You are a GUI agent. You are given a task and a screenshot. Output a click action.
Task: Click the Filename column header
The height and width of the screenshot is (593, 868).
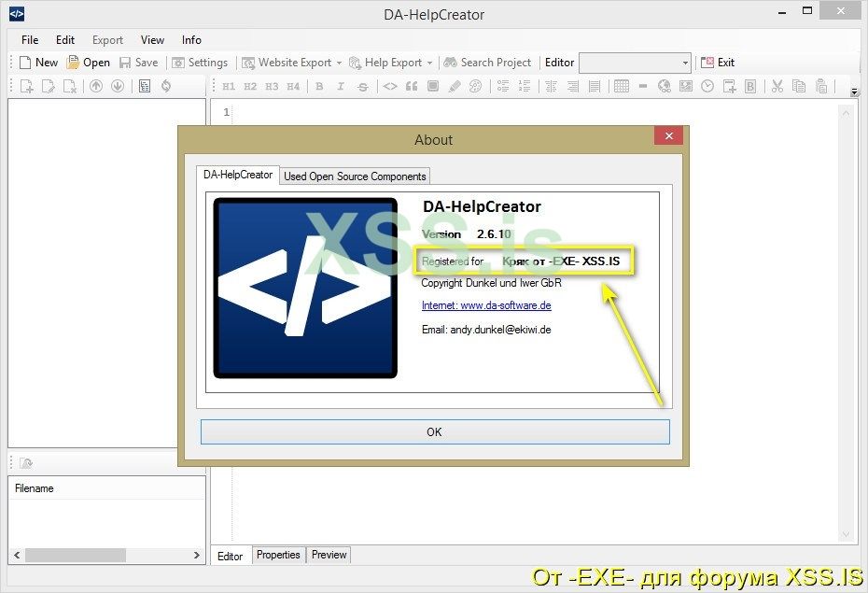click(x=106, y=488)
